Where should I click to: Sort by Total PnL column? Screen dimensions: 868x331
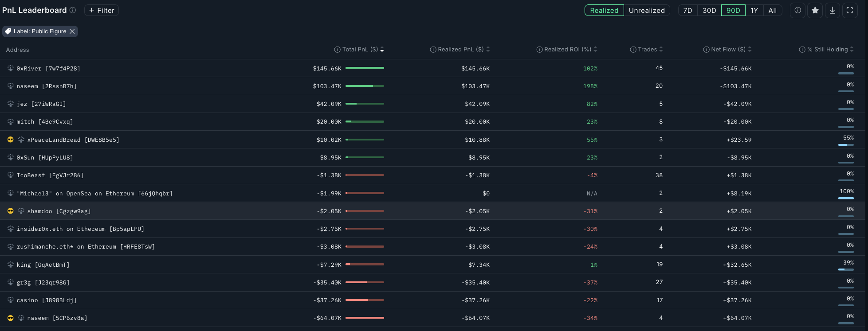[382, 50]
